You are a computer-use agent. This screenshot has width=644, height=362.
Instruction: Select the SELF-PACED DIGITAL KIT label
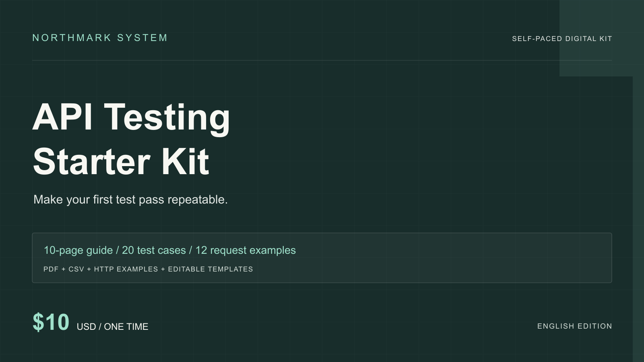tap(562, 39)
